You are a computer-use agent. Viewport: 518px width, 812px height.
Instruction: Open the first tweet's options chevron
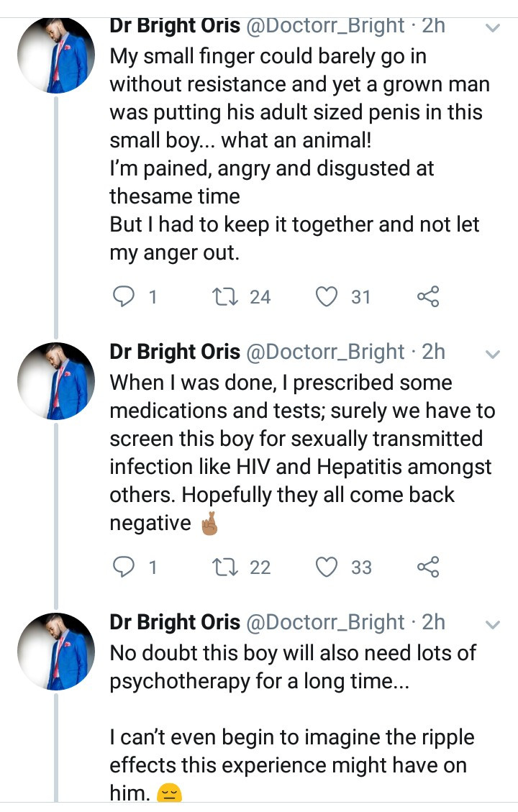[x=493, y=27]
